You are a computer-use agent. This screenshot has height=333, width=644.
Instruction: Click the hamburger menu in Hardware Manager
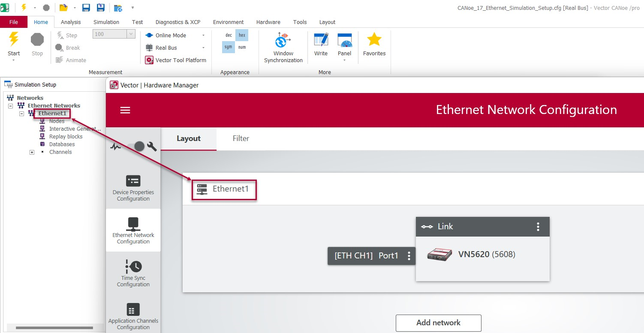pyautogui.click(x=125, y=111)
